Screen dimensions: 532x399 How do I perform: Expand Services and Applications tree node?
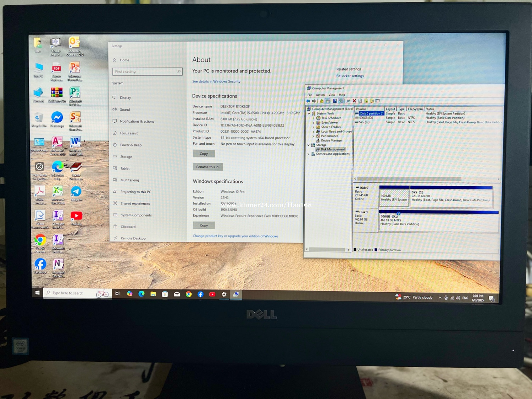(308, 154)
